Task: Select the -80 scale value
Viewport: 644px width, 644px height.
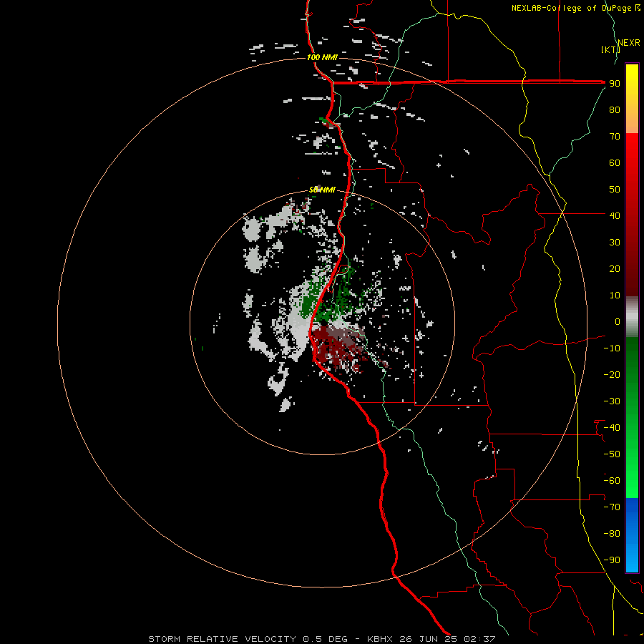Action: click(x=612, y=534)
